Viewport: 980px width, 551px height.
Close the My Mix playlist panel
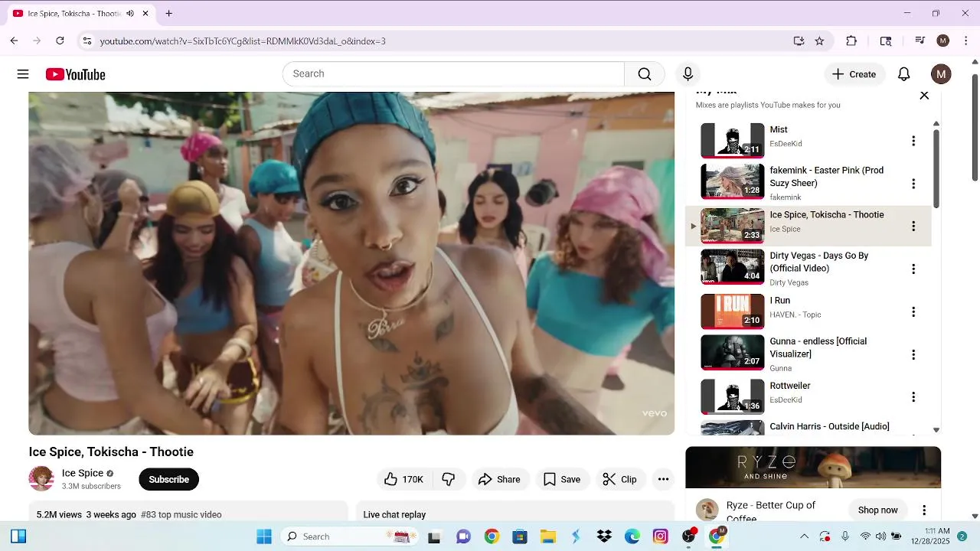924,96
